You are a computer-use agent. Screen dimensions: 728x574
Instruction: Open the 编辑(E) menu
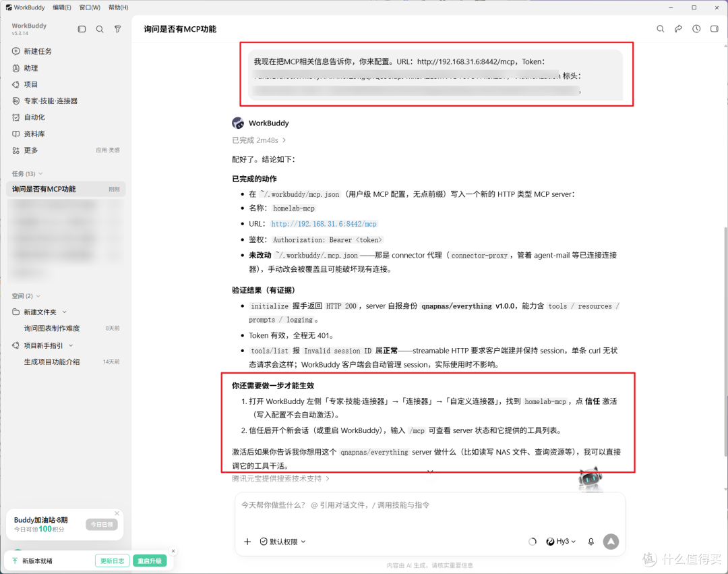62,7
